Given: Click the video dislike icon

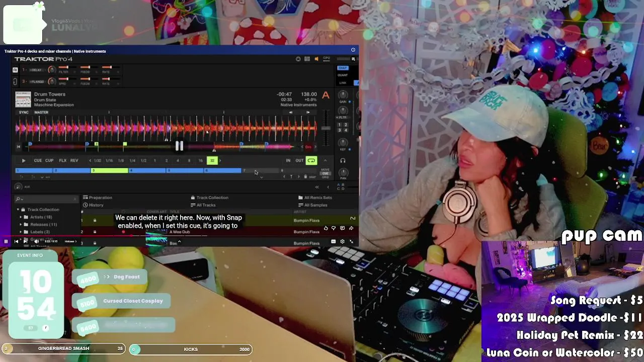Looking at the screenshot, I should click(334, 228).
